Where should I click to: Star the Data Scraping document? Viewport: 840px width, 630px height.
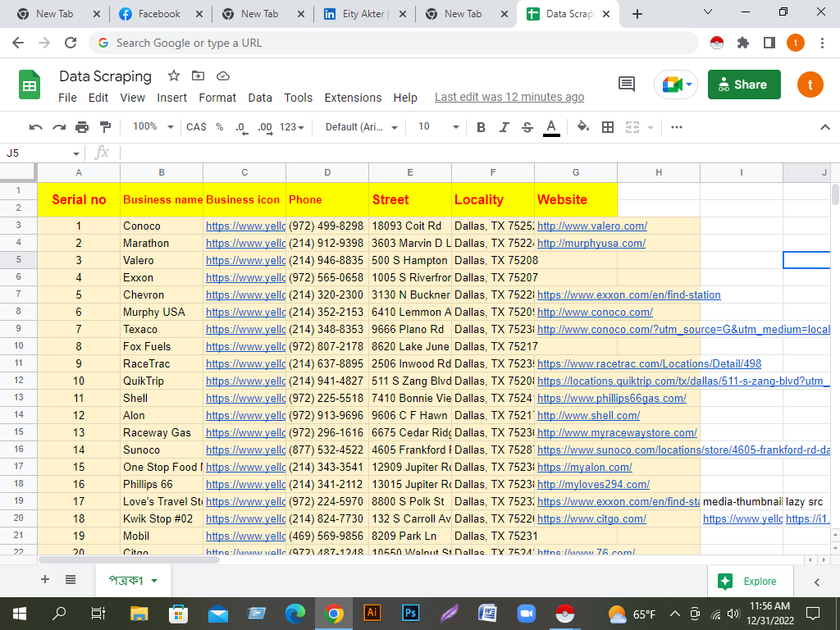[174, 76]
